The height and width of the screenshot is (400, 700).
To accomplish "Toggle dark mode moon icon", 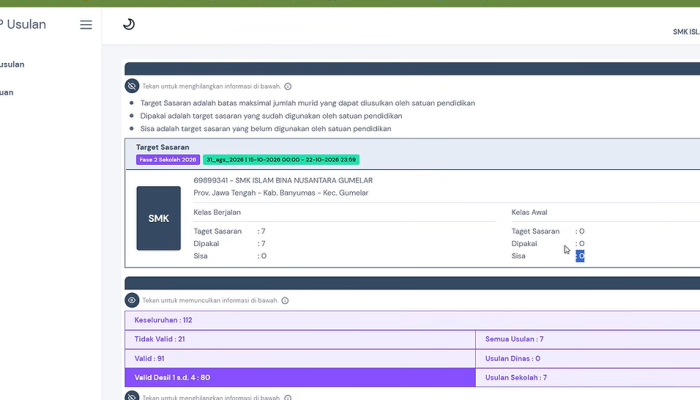I will point(129,24).
